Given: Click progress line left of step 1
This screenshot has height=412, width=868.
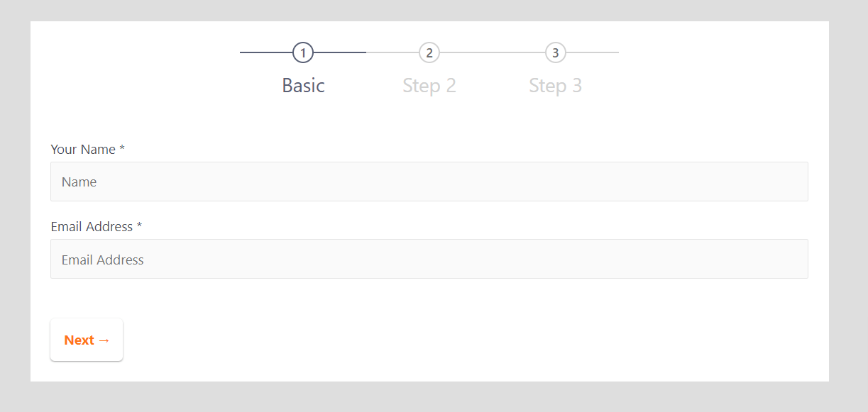Looking at the screenshot, I should point(266,52).
